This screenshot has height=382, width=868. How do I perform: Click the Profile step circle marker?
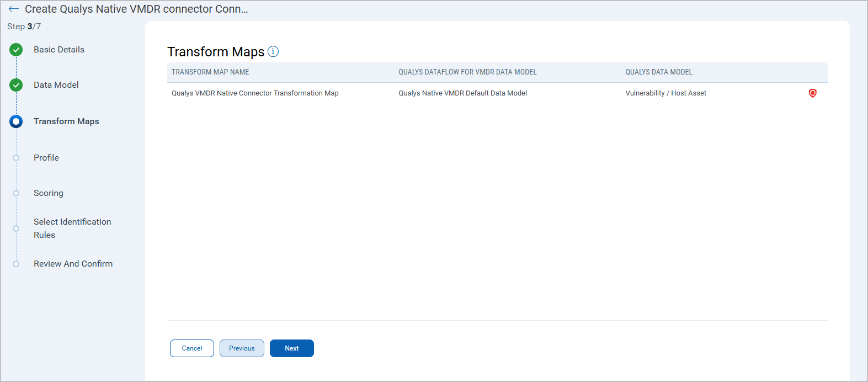pos(16,158)
